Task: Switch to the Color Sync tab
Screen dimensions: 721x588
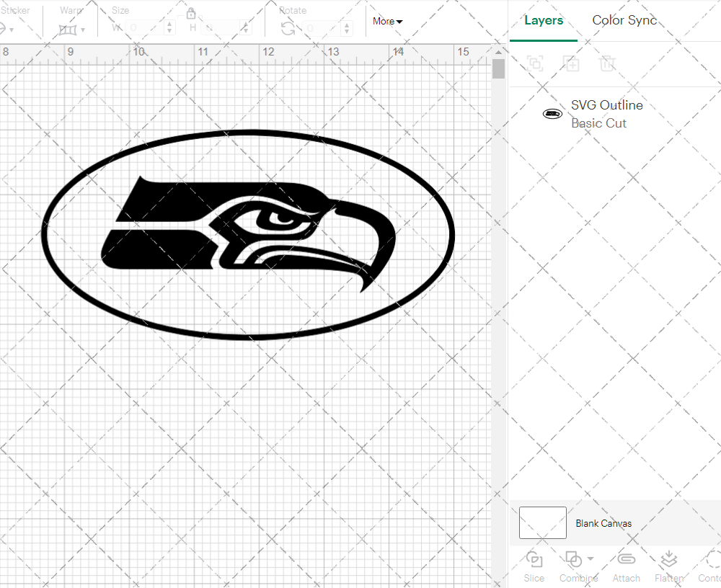Action: 624,20
